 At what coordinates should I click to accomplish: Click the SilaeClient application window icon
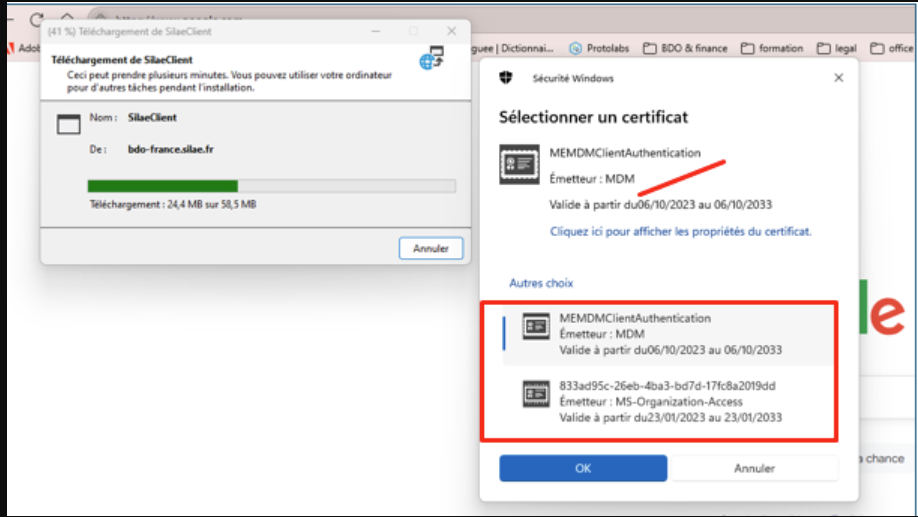(68, 125)
